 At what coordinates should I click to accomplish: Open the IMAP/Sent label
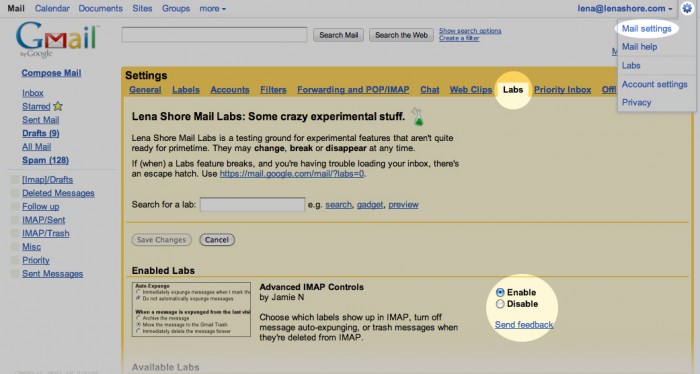tap(44, 220)
